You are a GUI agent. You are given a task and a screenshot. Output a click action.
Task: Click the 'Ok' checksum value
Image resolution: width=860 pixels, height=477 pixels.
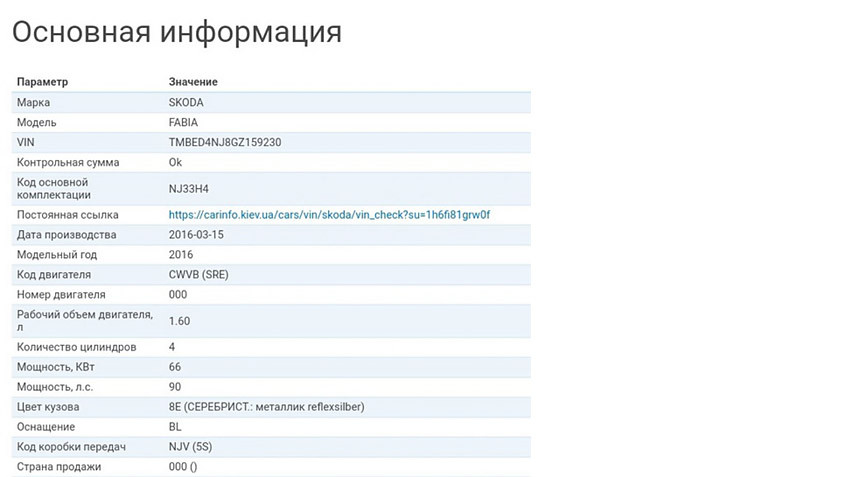click(x=175, y=162)
